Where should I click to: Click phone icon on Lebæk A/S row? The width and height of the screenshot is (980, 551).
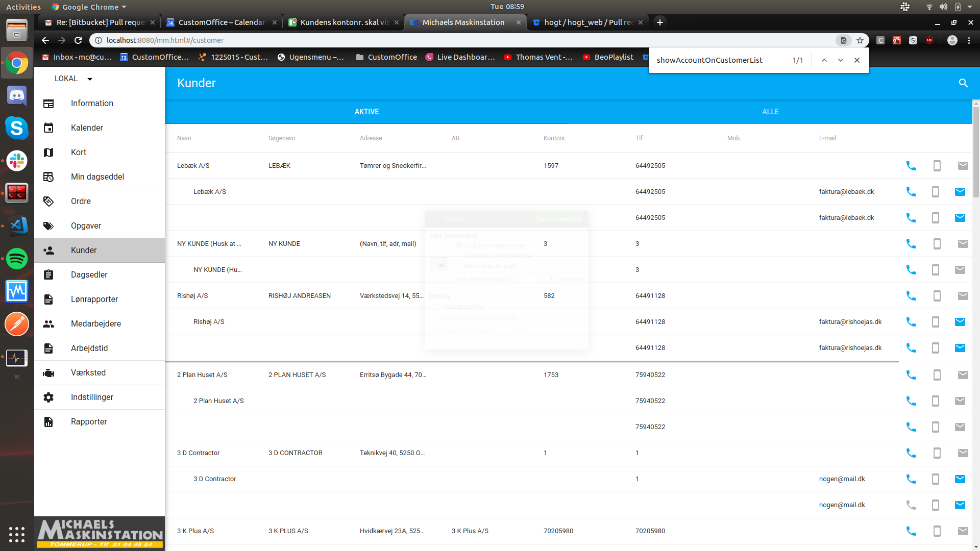coord(911,166)
